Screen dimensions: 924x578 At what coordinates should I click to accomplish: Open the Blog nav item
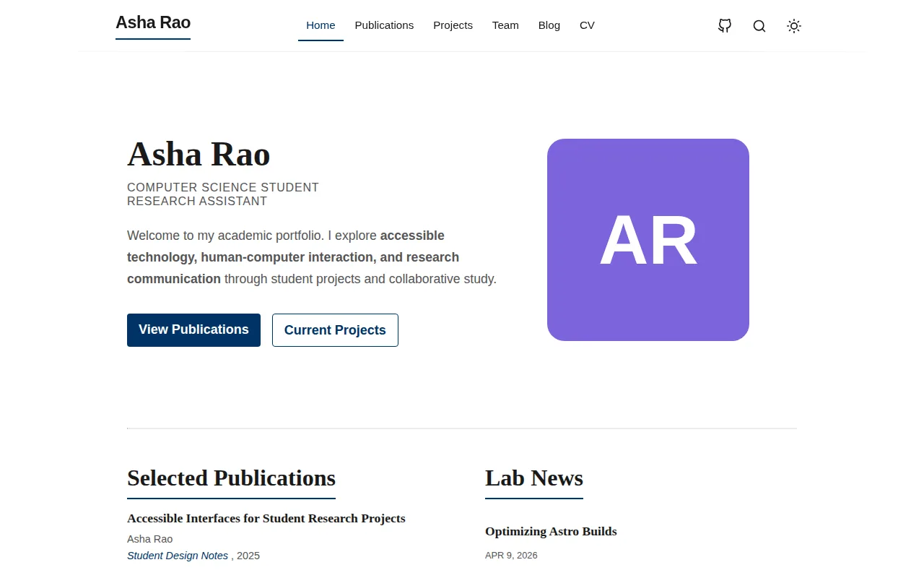(549, 25)
